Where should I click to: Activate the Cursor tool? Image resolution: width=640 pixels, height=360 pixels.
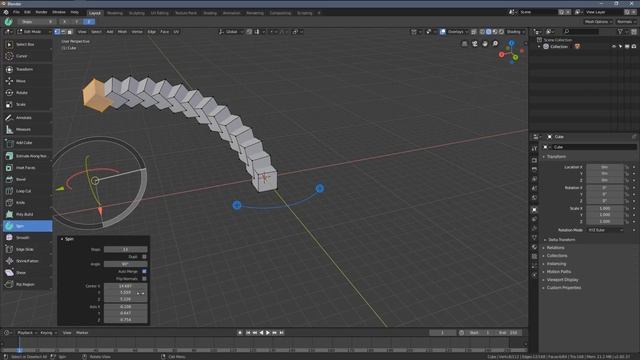27,56
